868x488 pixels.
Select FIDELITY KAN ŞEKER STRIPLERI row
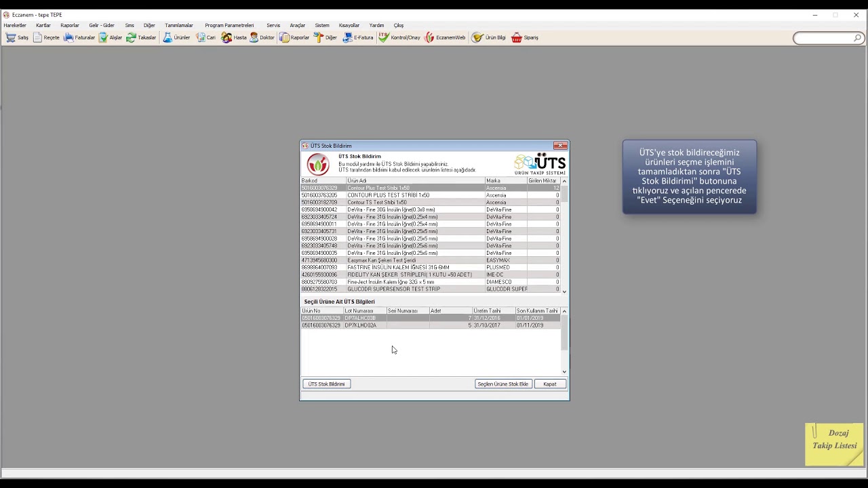[x=431, y=274]
